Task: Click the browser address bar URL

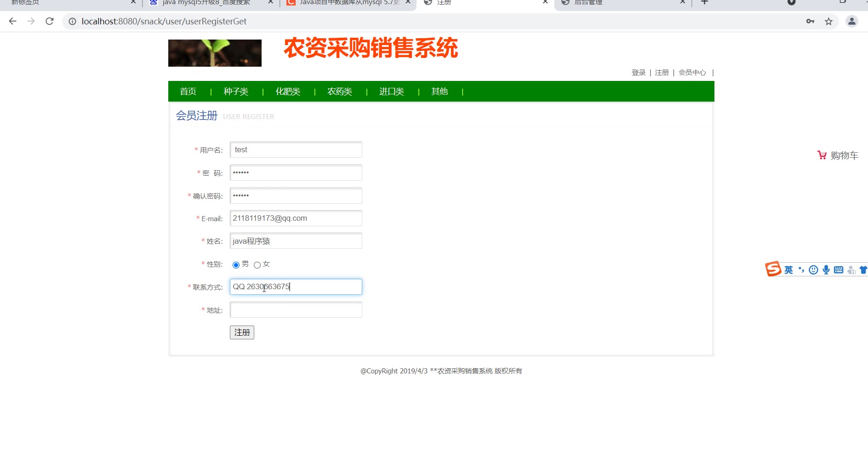Action: tap(164, 21)
